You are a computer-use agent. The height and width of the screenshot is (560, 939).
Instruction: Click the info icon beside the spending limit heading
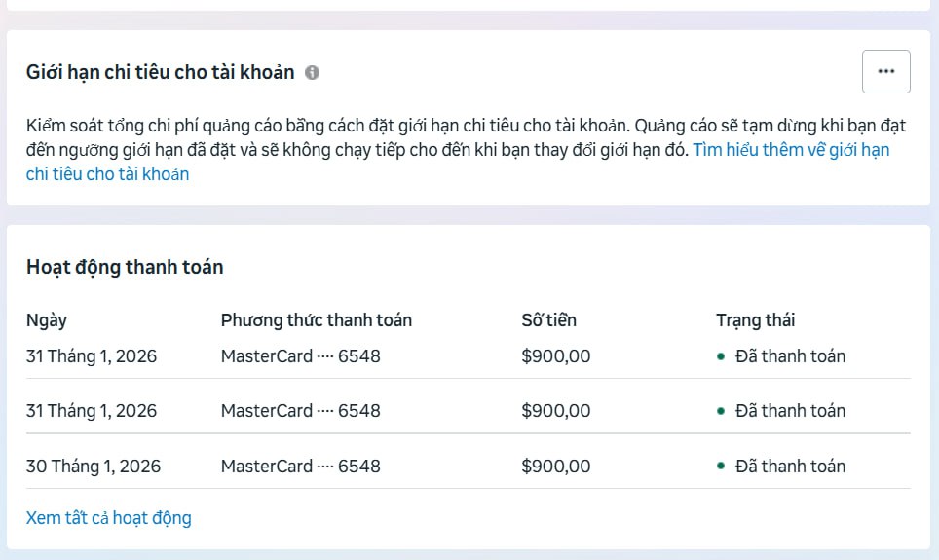312,72
